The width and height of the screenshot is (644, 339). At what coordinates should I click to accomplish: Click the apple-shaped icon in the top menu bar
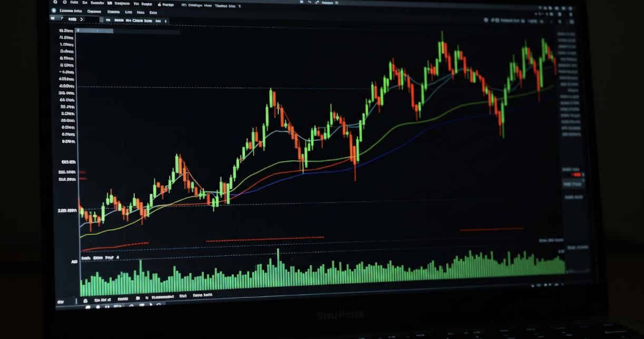pyautogui.click(x=159, y=5)
